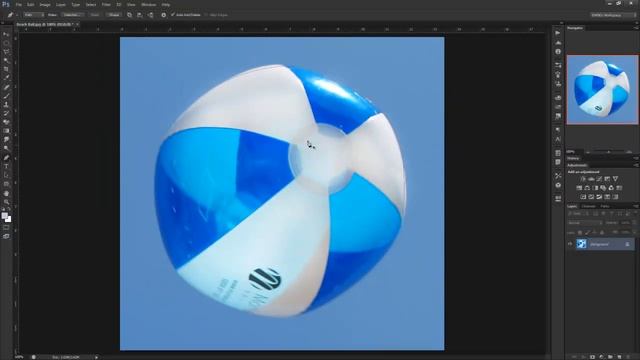Image resolution: width=640 pixels, height=360 pixels.
Task: Select the Healing Brush tool
Action: coord(6,87)
